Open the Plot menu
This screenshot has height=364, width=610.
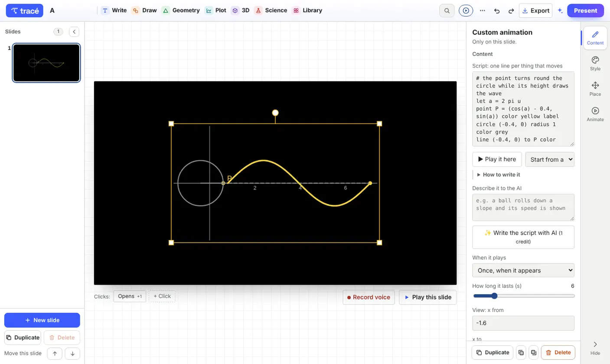point(215,10)
